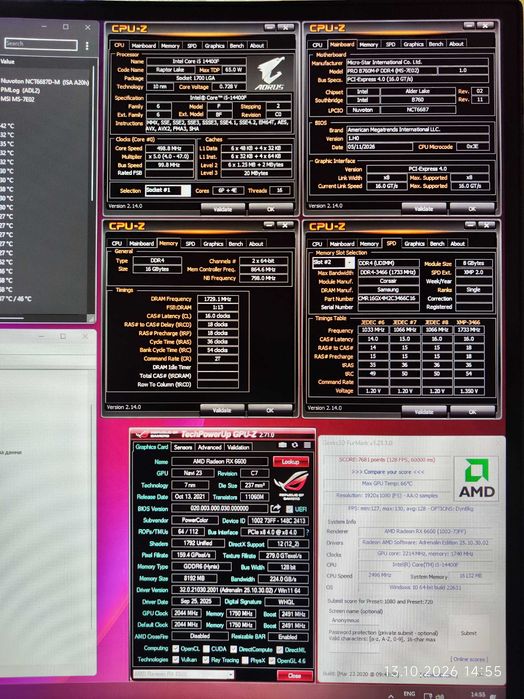The image size is (524, 699).
Task: Open GPU selection dropdown in GPU-Z
Action: (183, 674)
